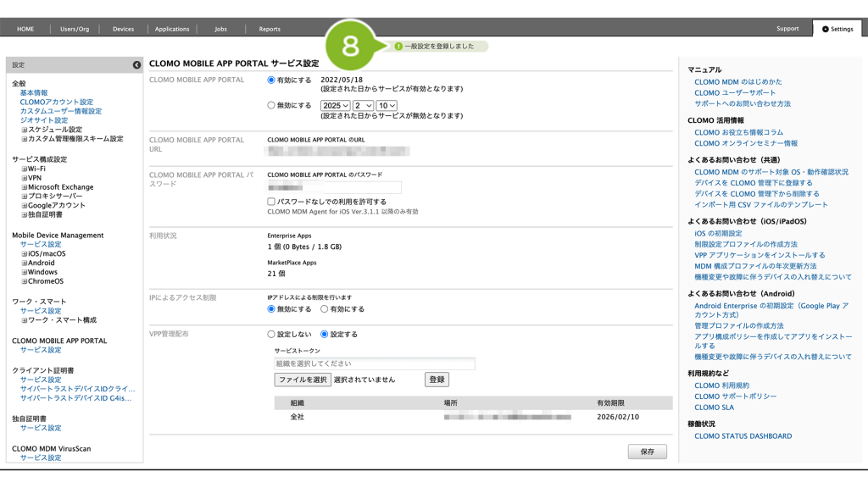Select the 有効にする radio for app portal
This screenshot has height=488, width=868.
pos(271,80)
